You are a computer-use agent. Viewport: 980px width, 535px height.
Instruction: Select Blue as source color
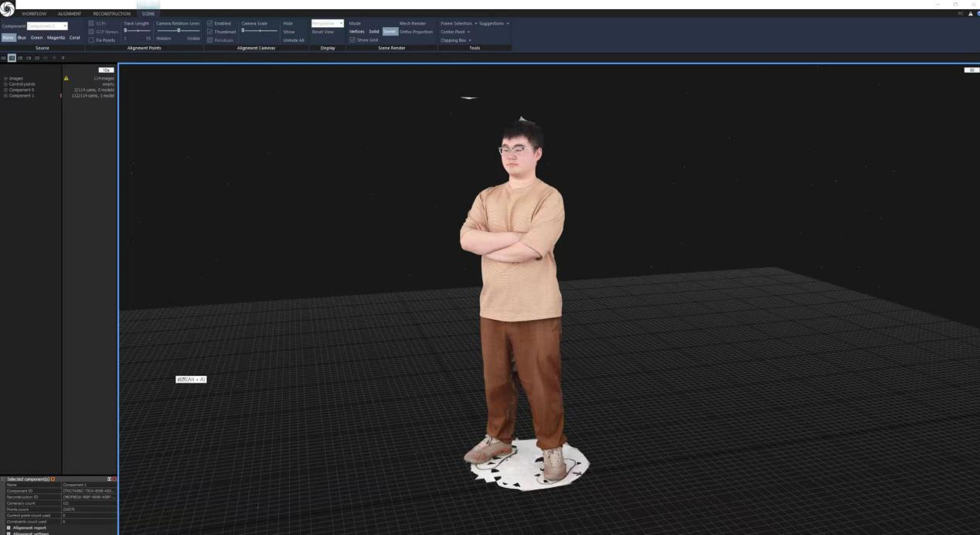coord(22,37)
